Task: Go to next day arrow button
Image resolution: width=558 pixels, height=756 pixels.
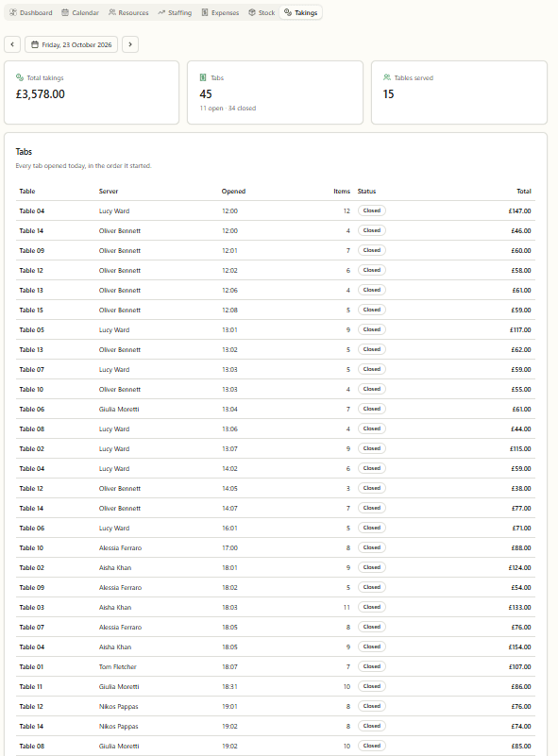Action: (130, 44)
